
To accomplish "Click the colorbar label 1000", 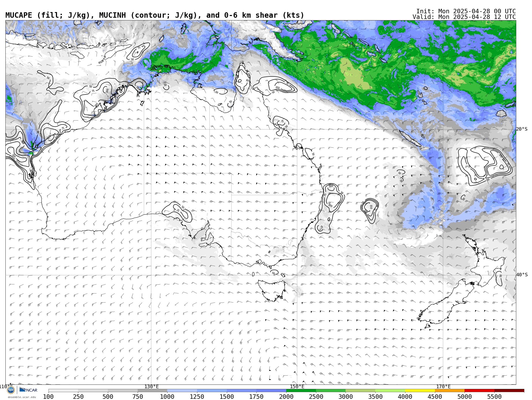I will coord(167,397).
